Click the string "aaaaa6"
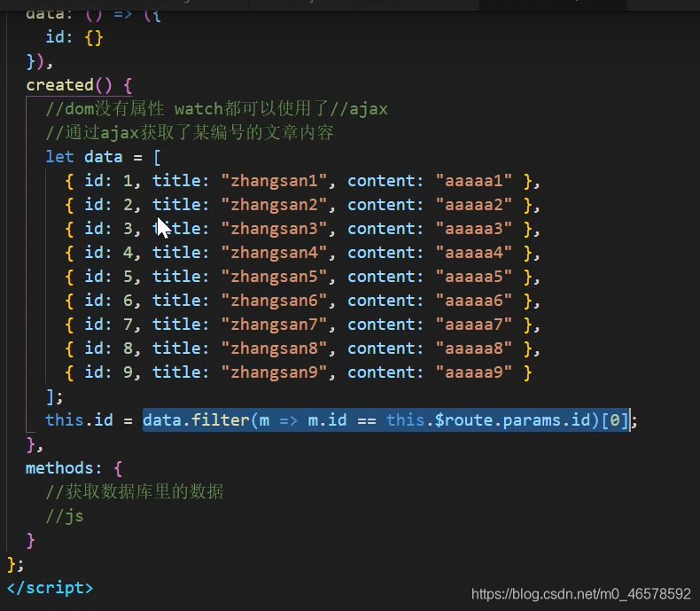 pos(474,300)
